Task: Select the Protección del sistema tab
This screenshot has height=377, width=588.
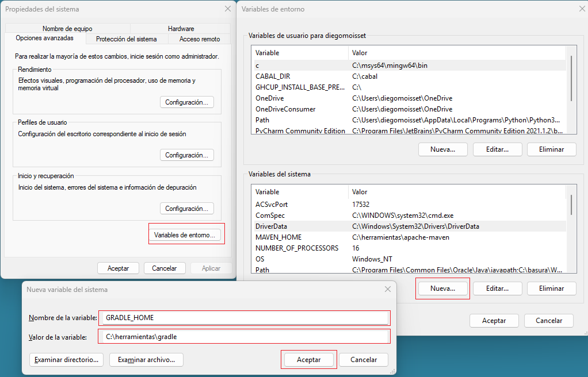Action: pos(126,39)
